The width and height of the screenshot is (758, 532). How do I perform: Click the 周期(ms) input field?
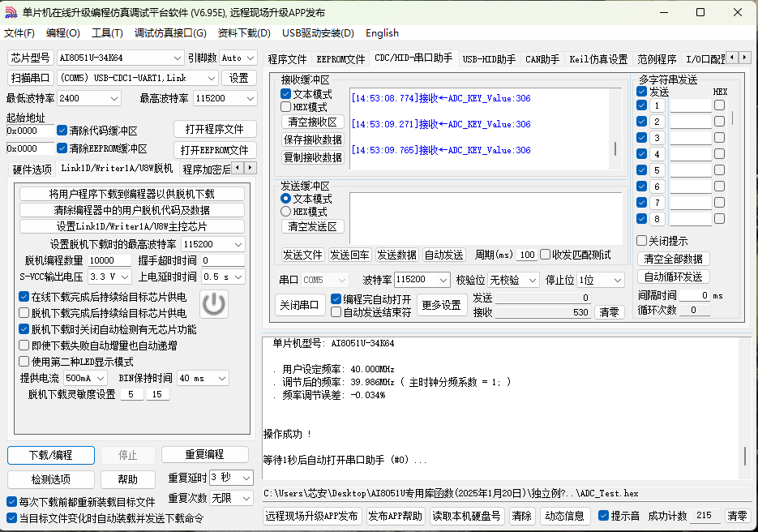point(527,255)
